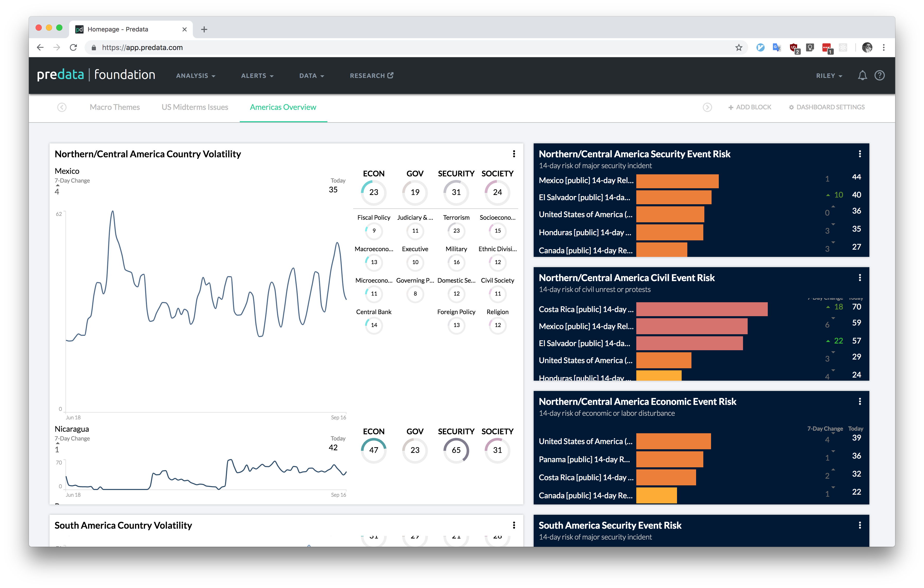Expand the Alerts dropdown menu
This screenshot has width=924, height=588.
pos(257,76)
